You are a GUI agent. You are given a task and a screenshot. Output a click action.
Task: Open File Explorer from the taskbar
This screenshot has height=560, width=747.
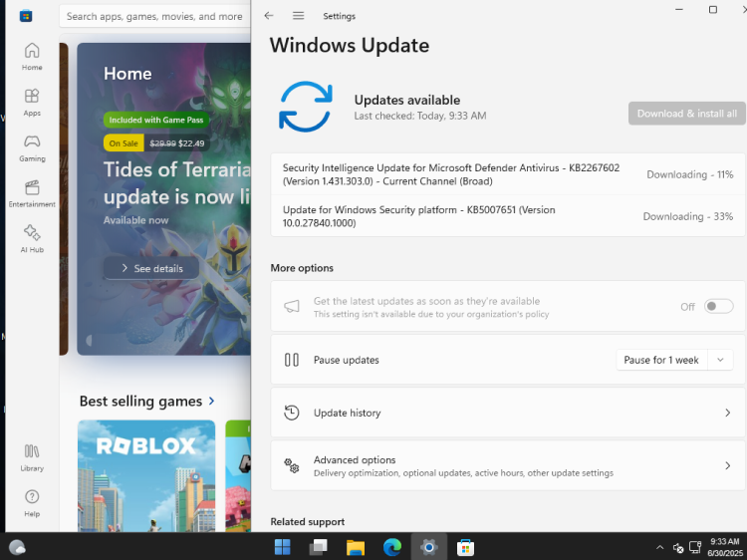(x=356, y=547)
